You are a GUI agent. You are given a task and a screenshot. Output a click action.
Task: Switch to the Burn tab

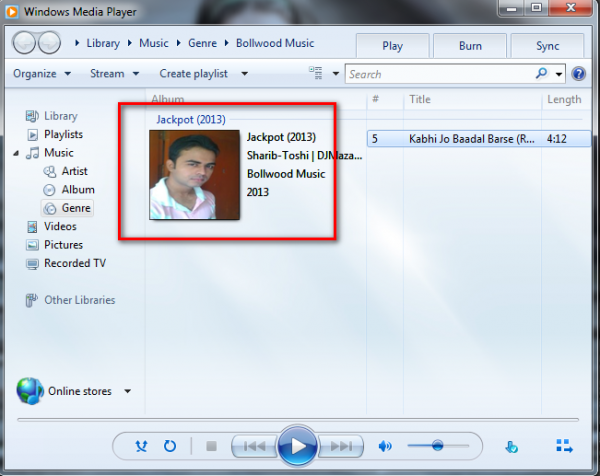pos(470,46)
